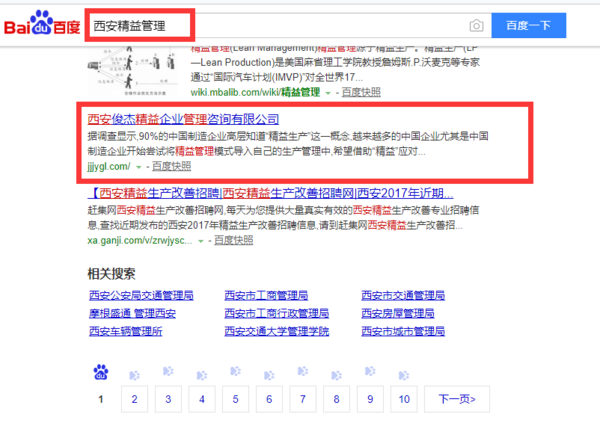The image size is (600, 423).
Task: Click paw icon above page 2
Action: pos(134,375)
